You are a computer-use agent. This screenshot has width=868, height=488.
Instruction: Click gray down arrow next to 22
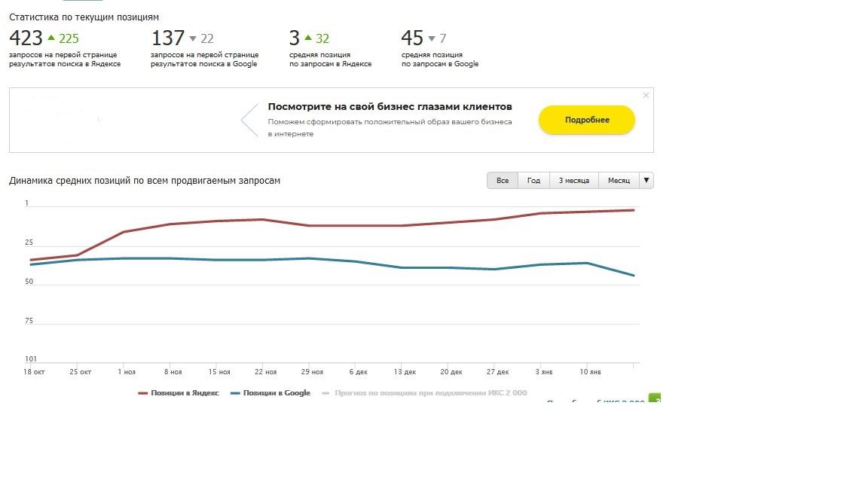pos(193,38)
